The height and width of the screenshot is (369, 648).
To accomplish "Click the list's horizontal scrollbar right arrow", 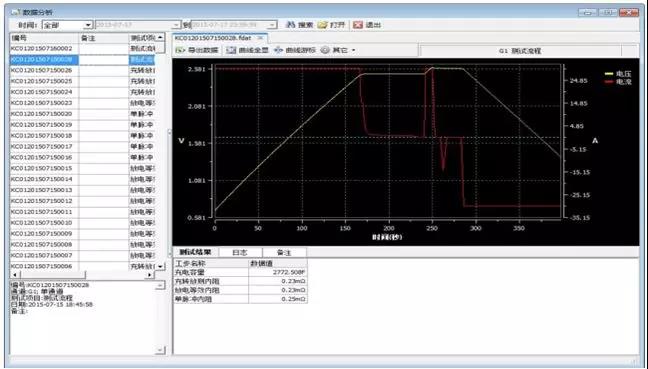I will tap(149, 275).
